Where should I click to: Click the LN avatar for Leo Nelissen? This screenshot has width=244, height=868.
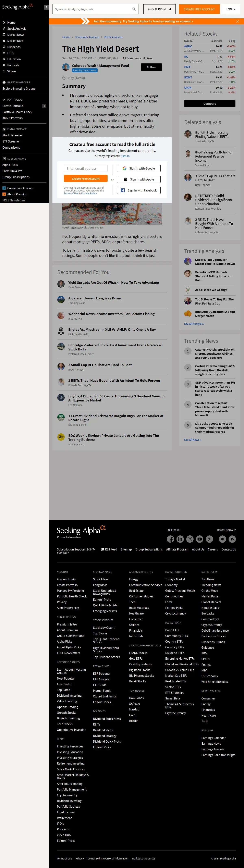(61, 398)
